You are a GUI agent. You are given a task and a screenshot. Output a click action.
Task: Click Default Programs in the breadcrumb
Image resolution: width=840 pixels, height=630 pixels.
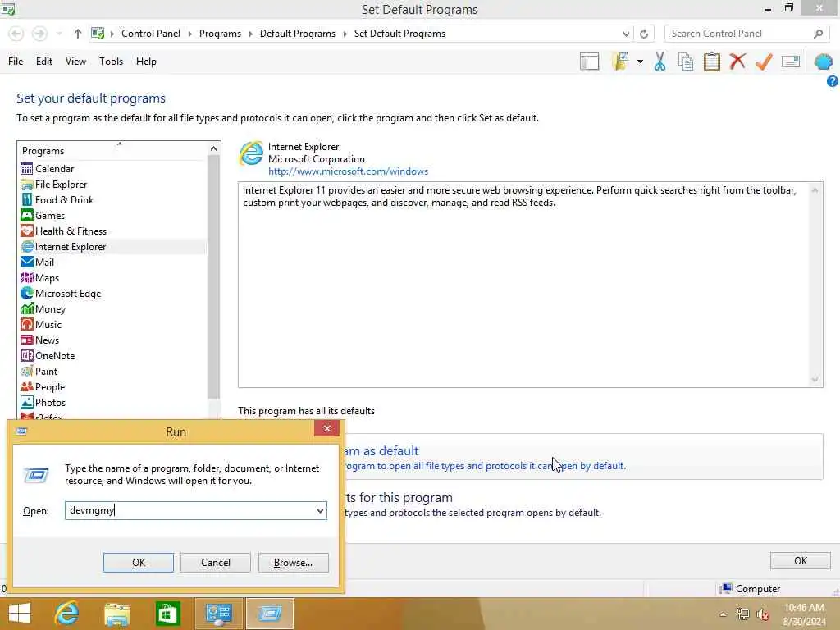coord(297,34)
